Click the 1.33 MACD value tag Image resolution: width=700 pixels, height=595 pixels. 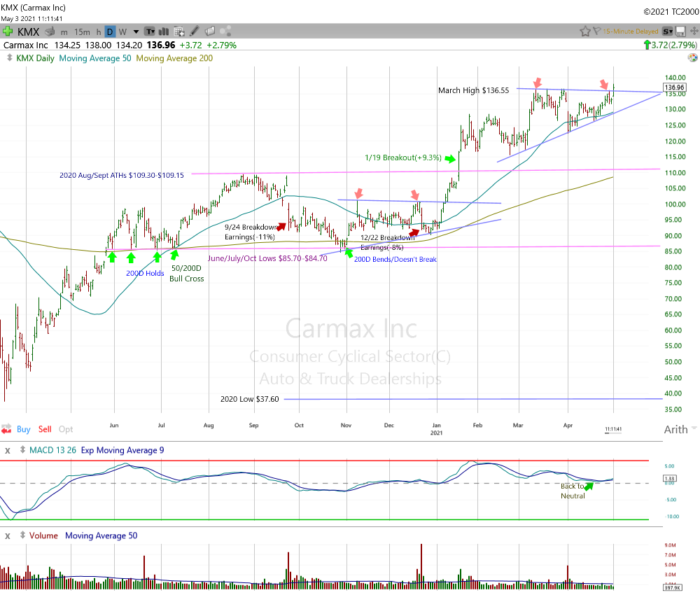(670, 478)
